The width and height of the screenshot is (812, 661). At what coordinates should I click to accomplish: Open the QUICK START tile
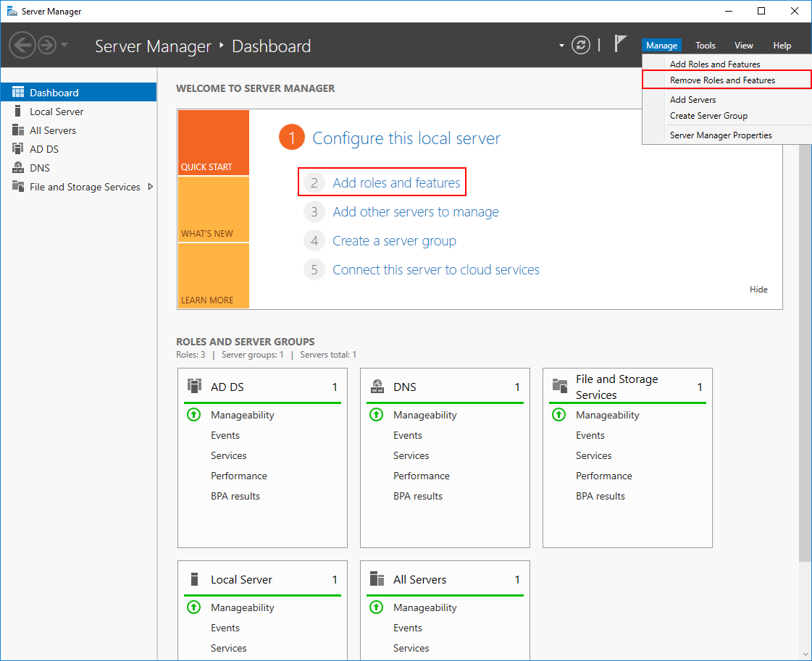(214, 143)
